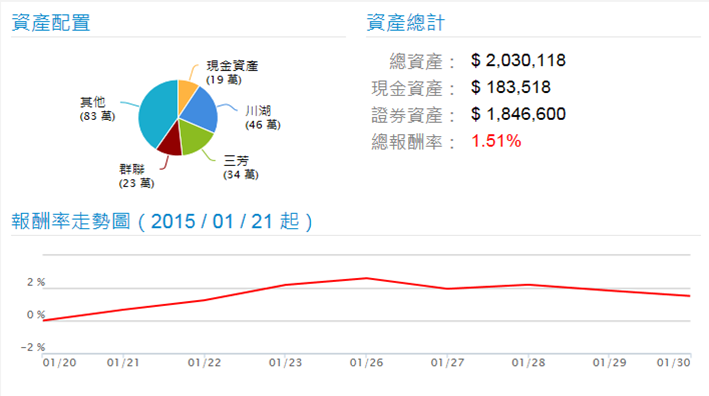Click the 01/26 x-axis date label
This screenshot has height=396, width=709.
click(366, 363)
